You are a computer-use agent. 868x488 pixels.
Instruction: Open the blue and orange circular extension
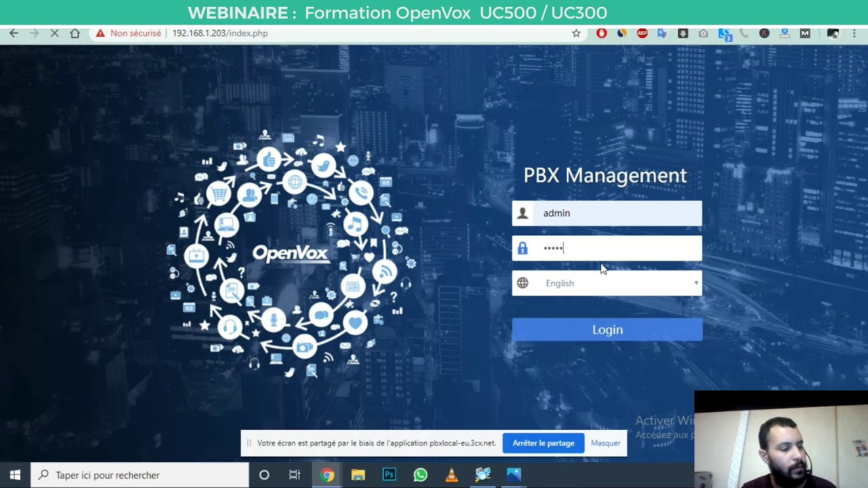[x=622, y=33]
